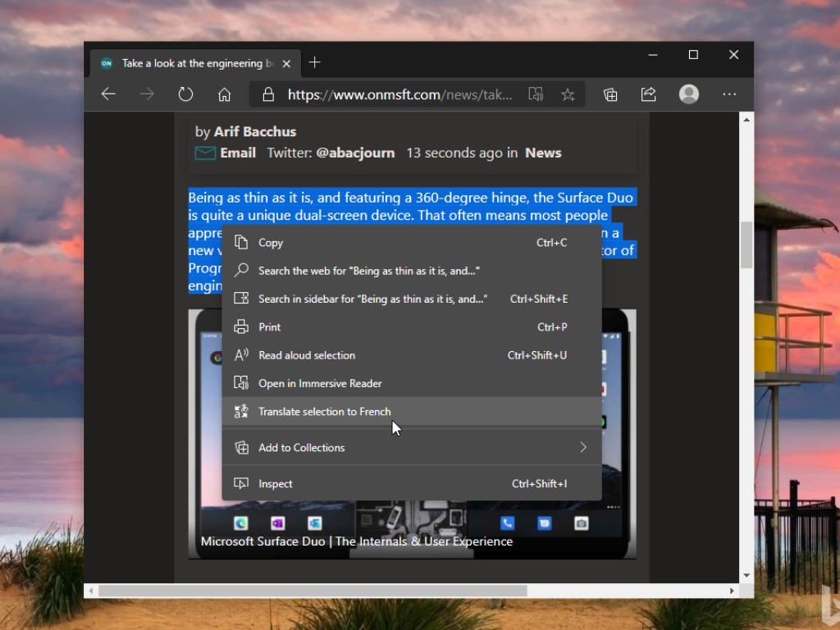Open Immersive Reader icon in address bar
This screenshot has height=630, width=840.
point(536,94)
